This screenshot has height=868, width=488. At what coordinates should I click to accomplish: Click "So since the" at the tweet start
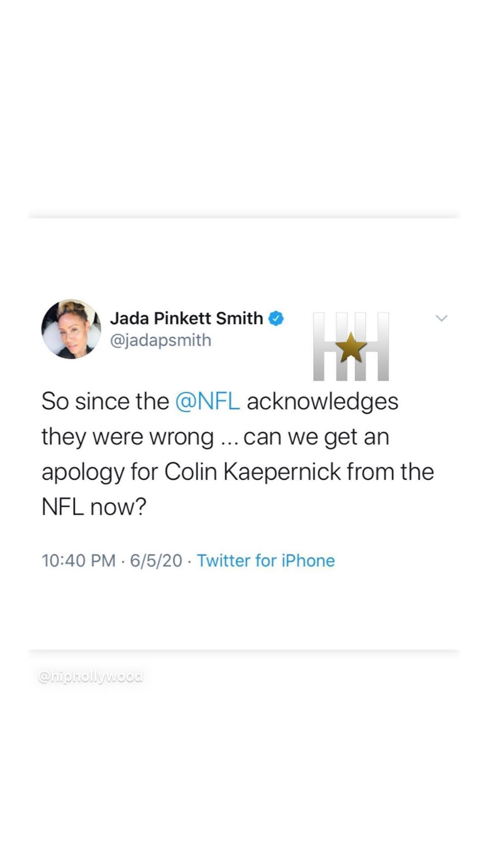105,401
